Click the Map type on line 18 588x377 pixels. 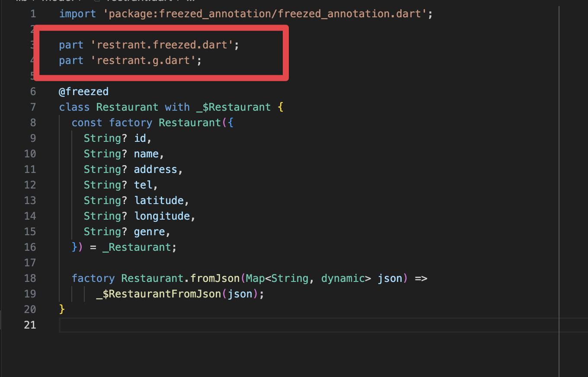(x=255, y=278)
